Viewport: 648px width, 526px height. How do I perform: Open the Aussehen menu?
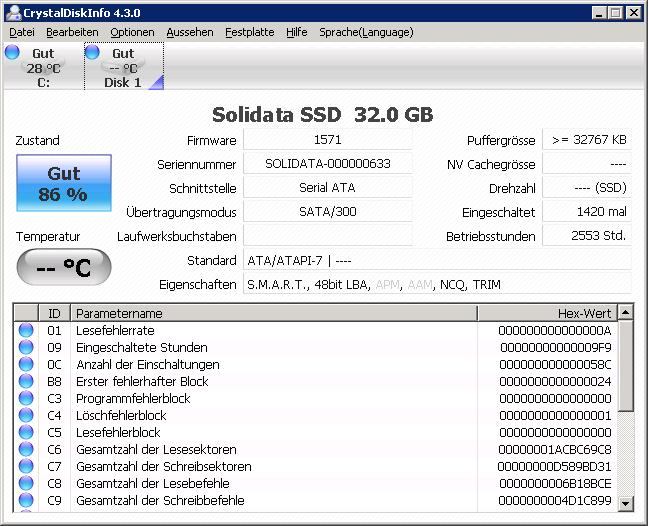click(190, 32)
